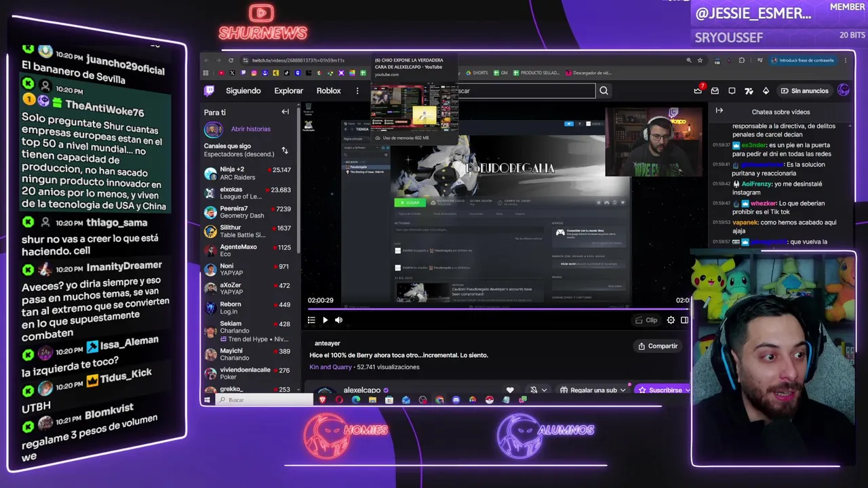Click the Regalar una sub button
868x488 pixels.
[593, 390]
